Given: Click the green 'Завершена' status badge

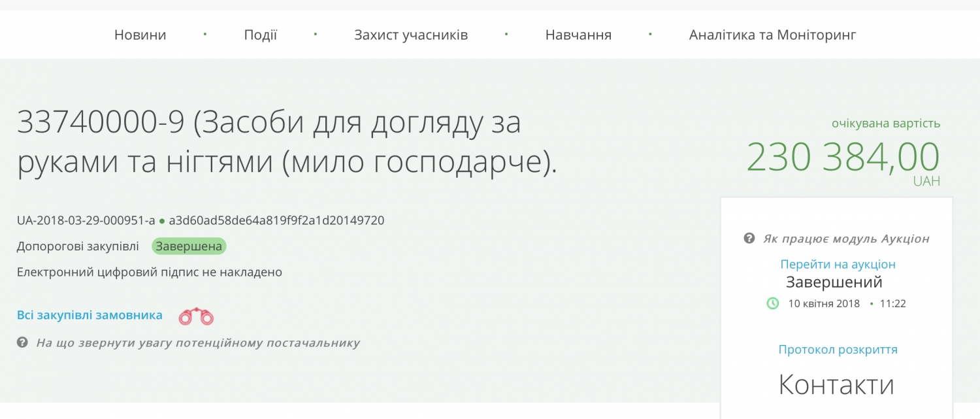Looking at the screenshot, I should pos(189,246).
